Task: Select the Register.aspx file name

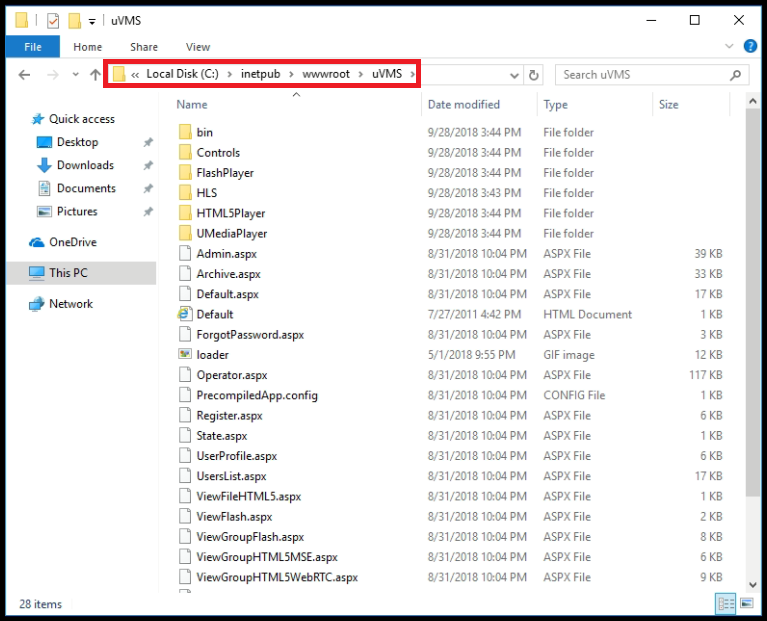Action: (229, 416)
